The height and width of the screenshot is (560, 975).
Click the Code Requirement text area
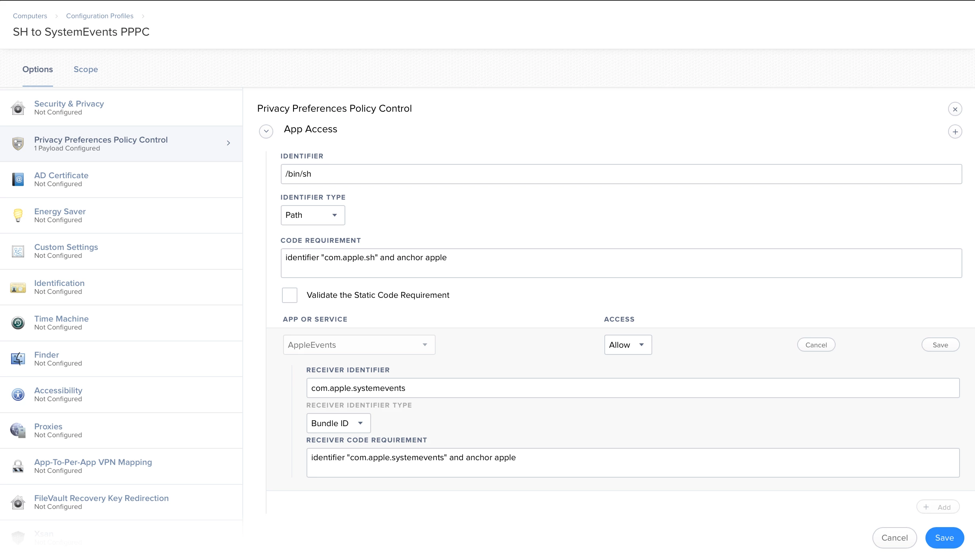pyautogui.click(x=621, y=263)
